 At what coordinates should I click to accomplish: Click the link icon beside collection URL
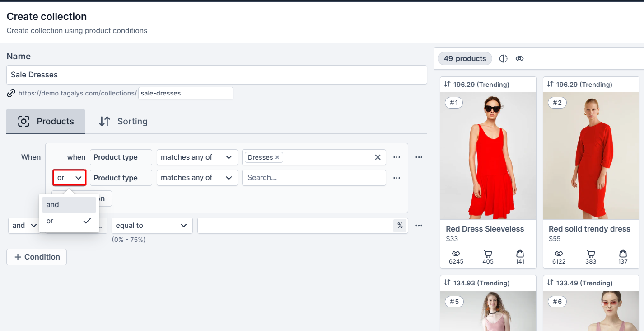11,93
